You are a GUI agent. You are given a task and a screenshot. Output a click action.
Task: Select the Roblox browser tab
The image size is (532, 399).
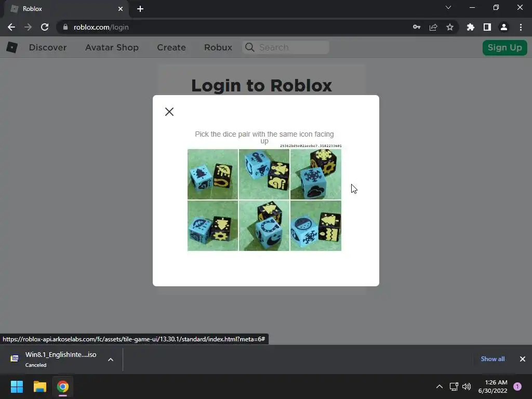coord(66,9)
